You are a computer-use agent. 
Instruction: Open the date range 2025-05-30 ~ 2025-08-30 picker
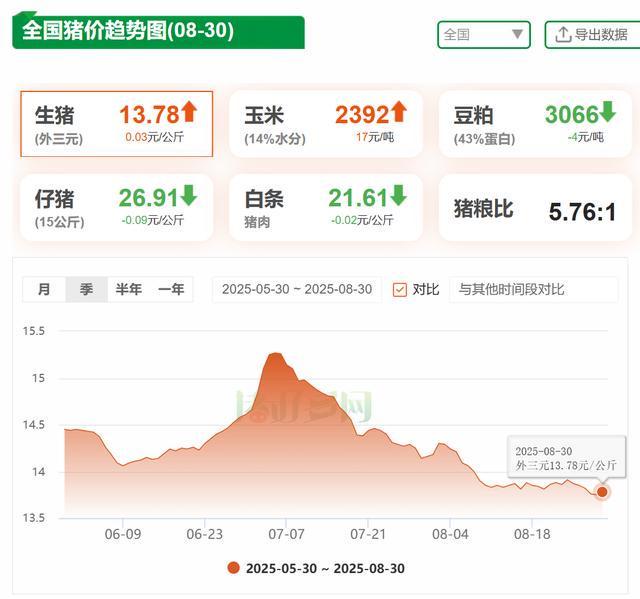pos(296,290)
